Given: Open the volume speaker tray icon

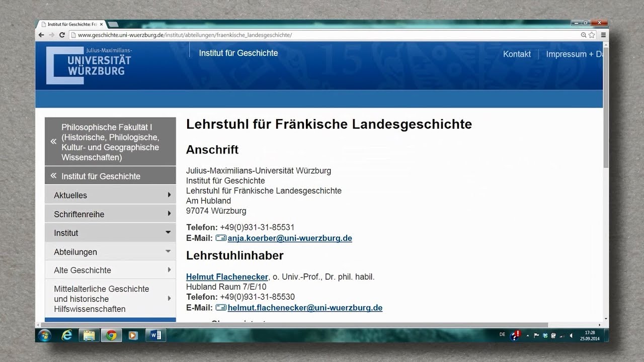Looking at the screenshot, I should click(571, 335).
